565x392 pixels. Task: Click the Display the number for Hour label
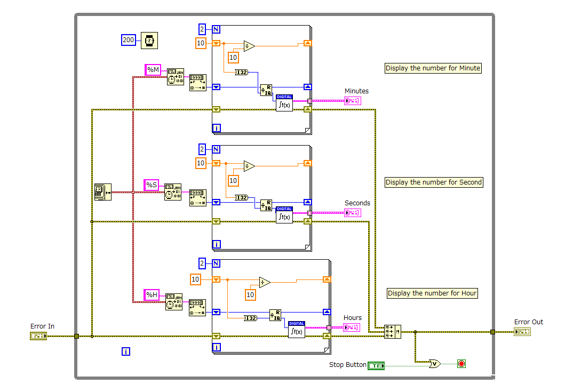click(432, 293)
